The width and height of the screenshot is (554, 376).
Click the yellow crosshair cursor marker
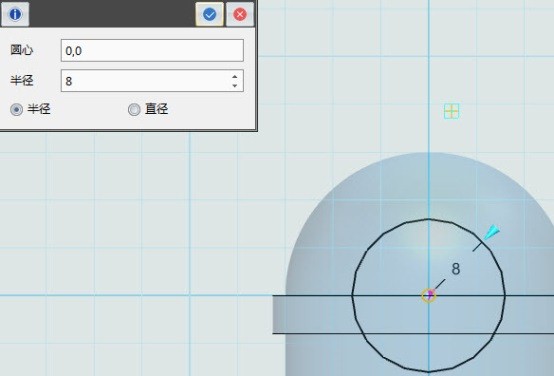(452, 111)
